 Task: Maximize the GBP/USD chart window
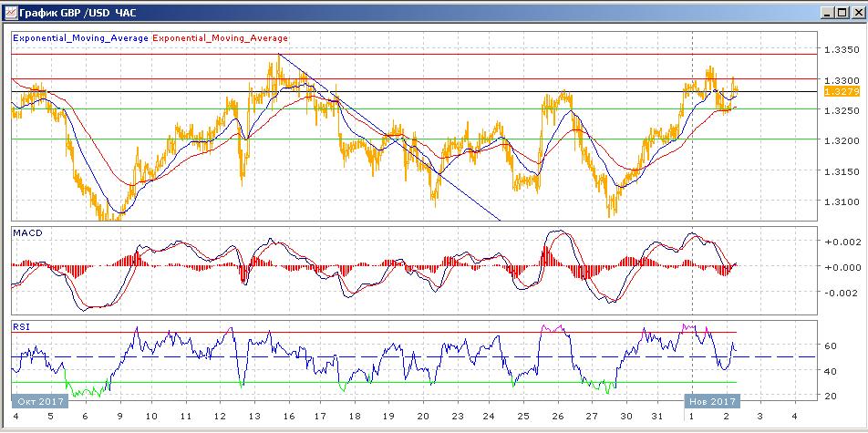[x=841, y=13]
